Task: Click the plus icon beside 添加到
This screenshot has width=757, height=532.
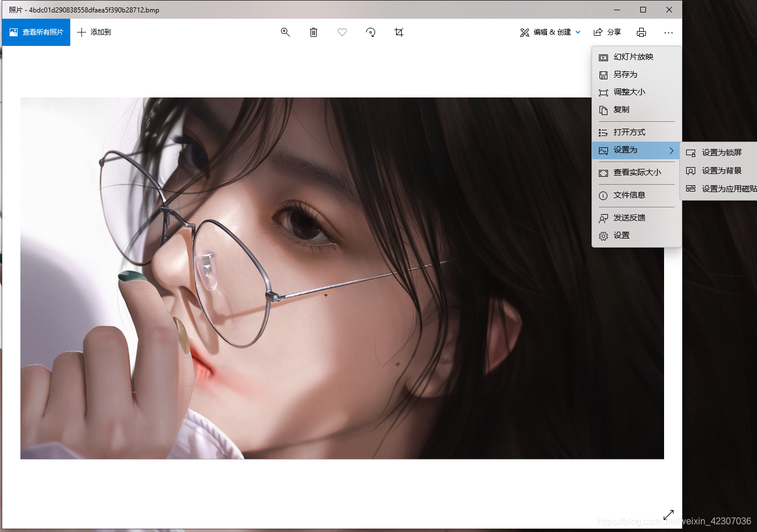Action: pos(82,32)
